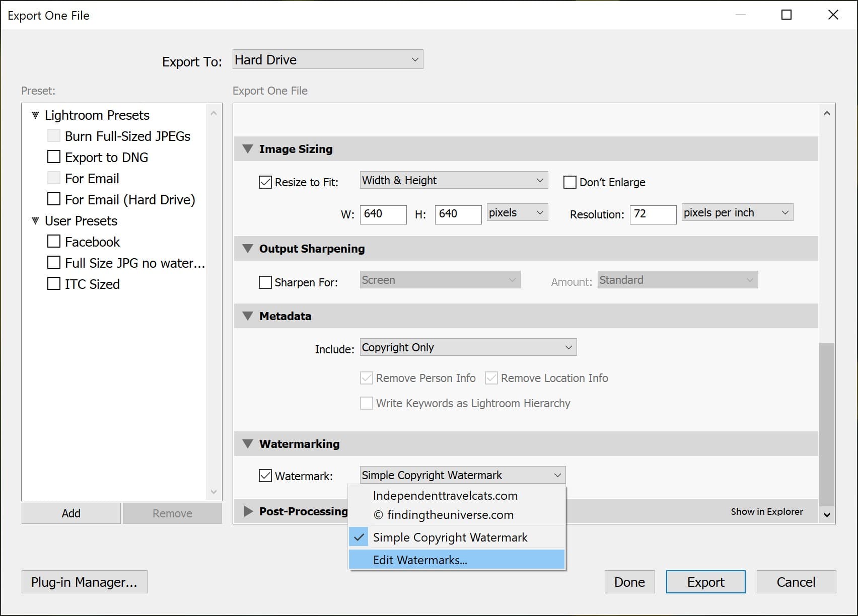Uncheck the Resize to Fit checkbox
This screenshot has width=858, height=616.
pyautogui.click(x=265, y=182)
